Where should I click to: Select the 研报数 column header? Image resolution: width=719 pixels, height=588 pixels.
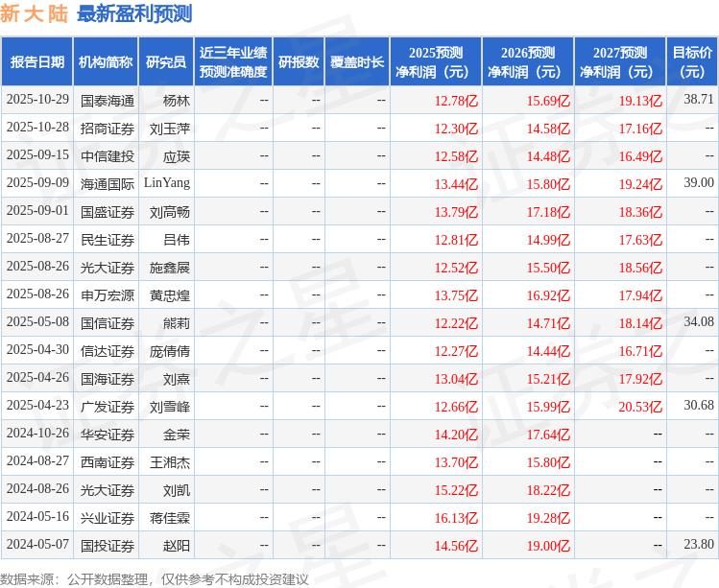tap(299, 62)
